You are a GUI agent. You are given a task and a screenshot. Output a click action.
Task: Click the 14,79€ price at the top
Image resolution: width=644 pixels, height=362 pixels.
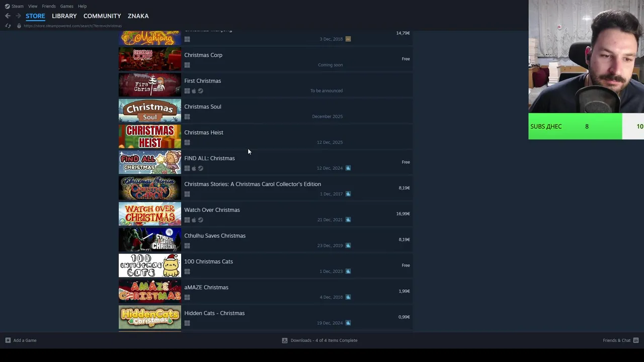403,33
